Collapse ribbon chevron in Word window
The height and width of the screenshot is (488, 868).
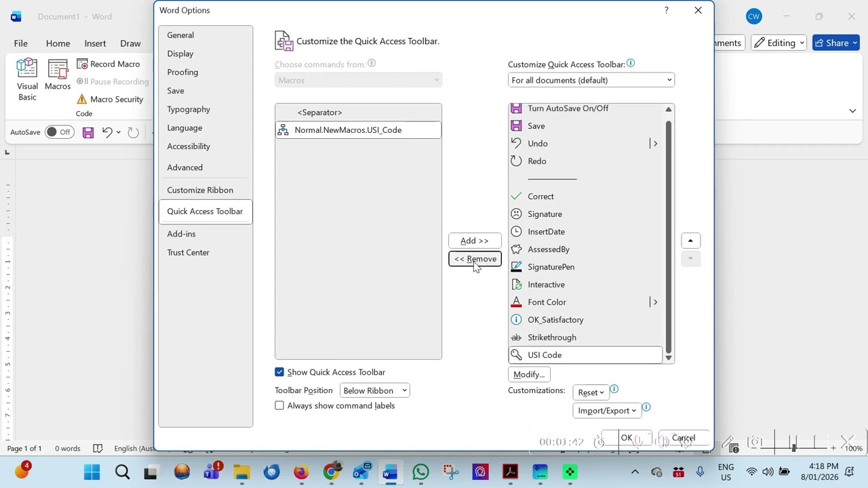852,110
